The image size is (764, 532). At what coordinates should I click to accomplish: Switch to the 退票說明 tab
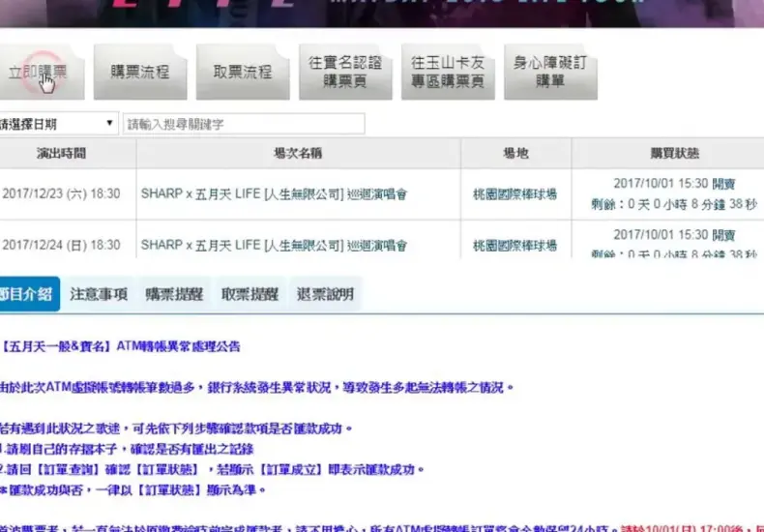[325, 294]
